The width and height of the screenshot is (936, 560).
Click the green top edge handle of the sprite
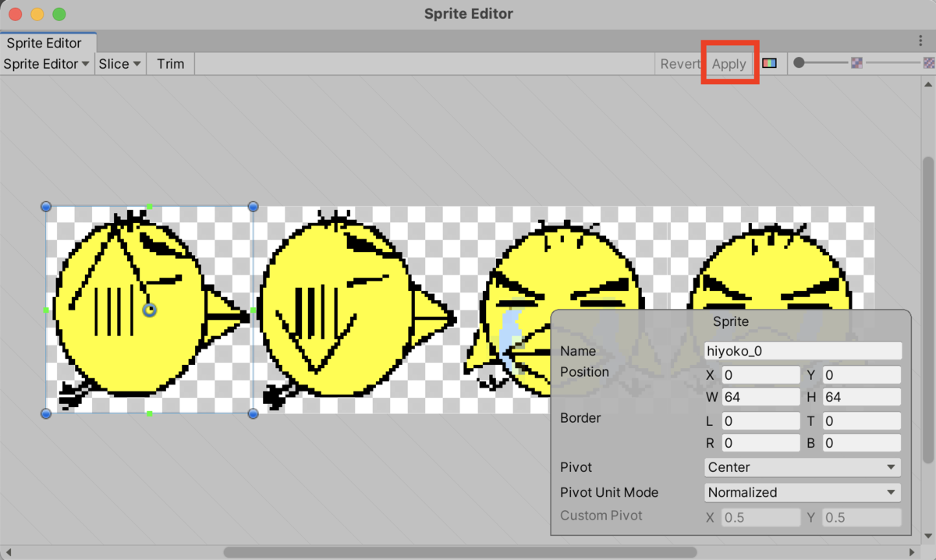point(149,207)
